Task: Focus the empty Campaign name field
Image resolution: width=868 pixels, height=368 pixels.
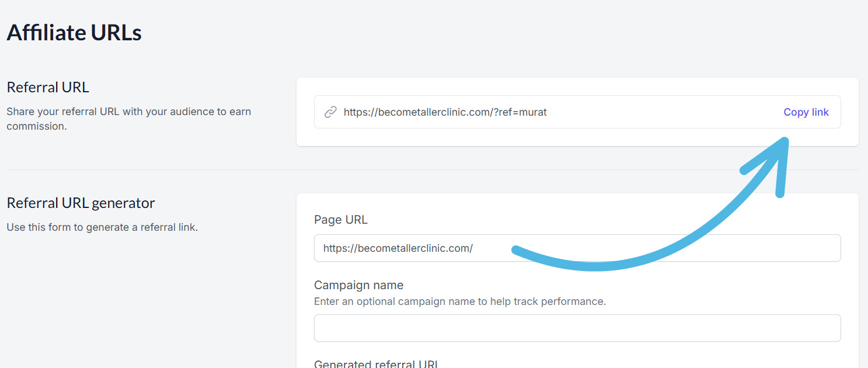Action: 577,328
